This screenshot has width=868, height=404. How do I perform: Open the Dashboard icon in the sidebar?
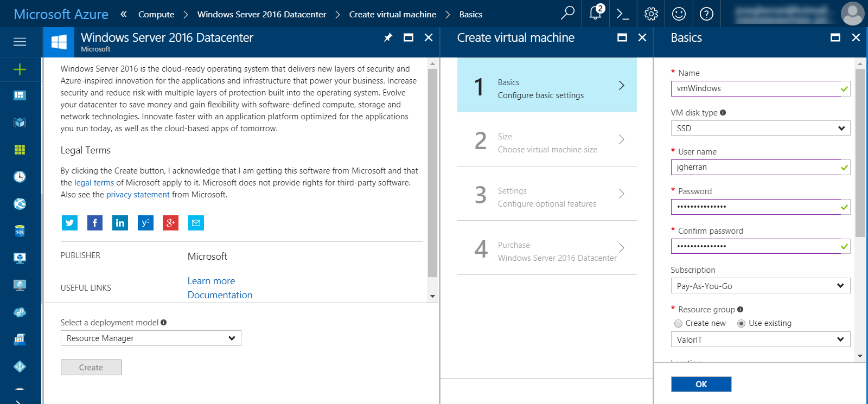[x=20, y=95]
